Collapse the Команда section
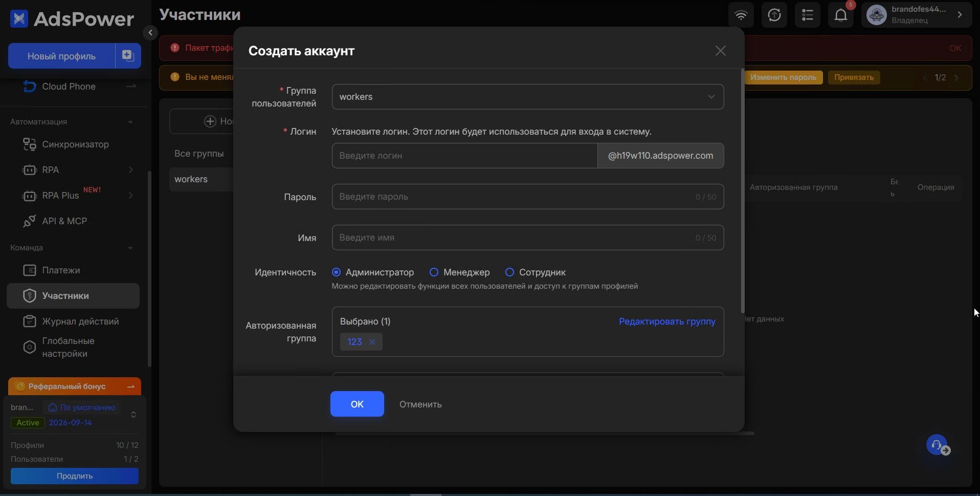 pyautogui.click(x=130, y=248)
